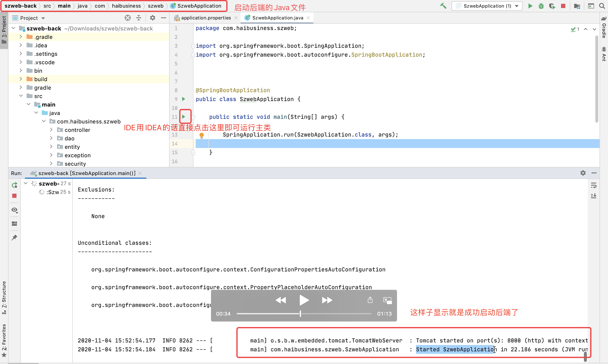Collapse the src folder in the tree
Screen dimensions: 608x364
coord(21,96)
